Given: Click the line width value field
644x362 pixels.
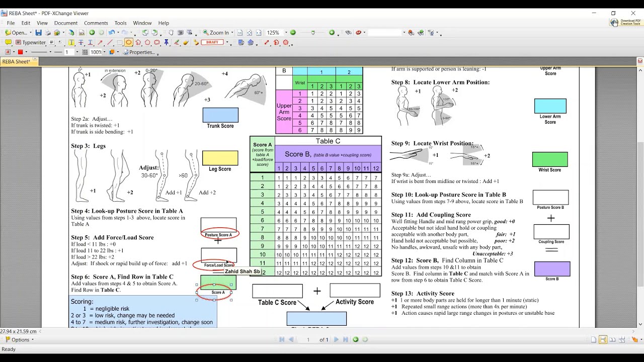Looking at the screenshot, I should tap(69, 52).
